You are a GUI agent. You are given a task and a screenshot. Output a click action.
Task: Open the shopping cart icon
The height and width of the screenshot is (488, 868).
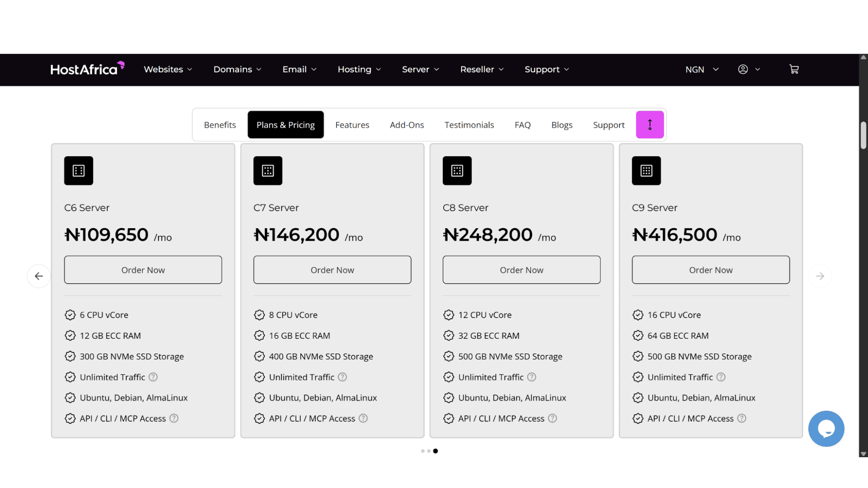[x=794, y=69]
